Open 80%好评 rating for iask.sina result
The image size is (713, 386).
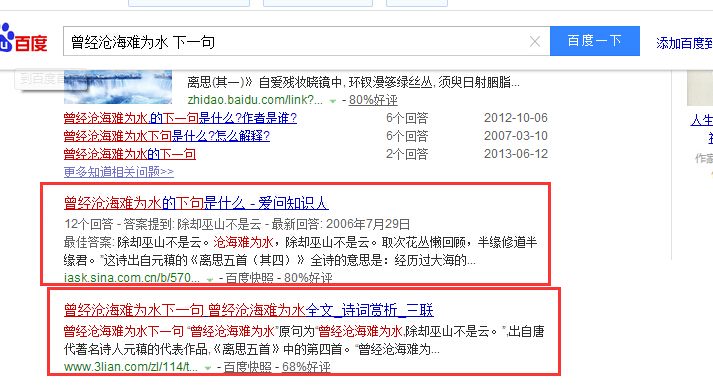tap(308, 278)
